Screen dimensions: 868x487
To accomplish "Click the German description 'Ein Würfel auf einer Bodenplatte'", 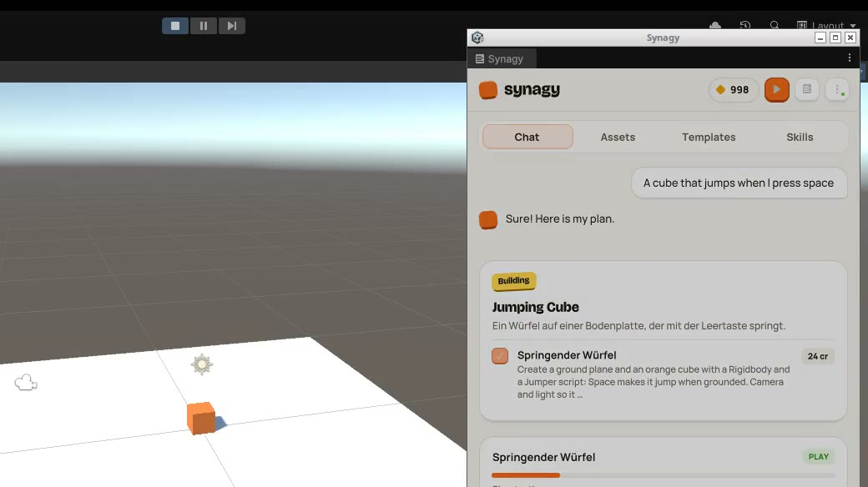I will pos(638,326).
